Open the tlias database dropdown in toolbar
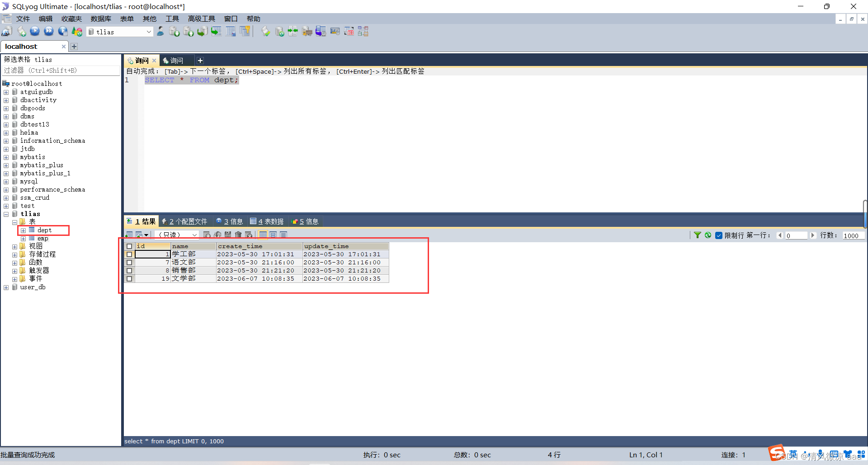868x465 pixels. point(120,32)
